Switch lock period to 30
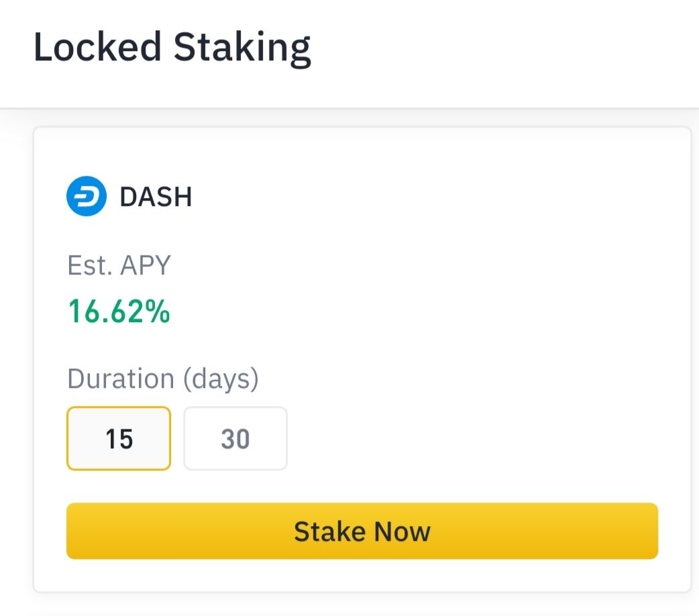The image size is (699, 616). [x=235, y=438]
